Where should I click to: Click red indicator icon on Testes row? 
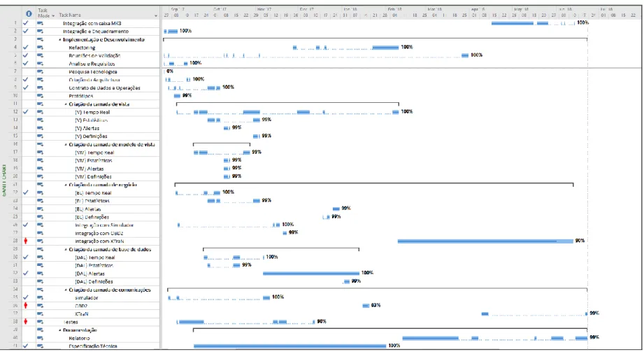pyautogui.click(x=25, y=322)
